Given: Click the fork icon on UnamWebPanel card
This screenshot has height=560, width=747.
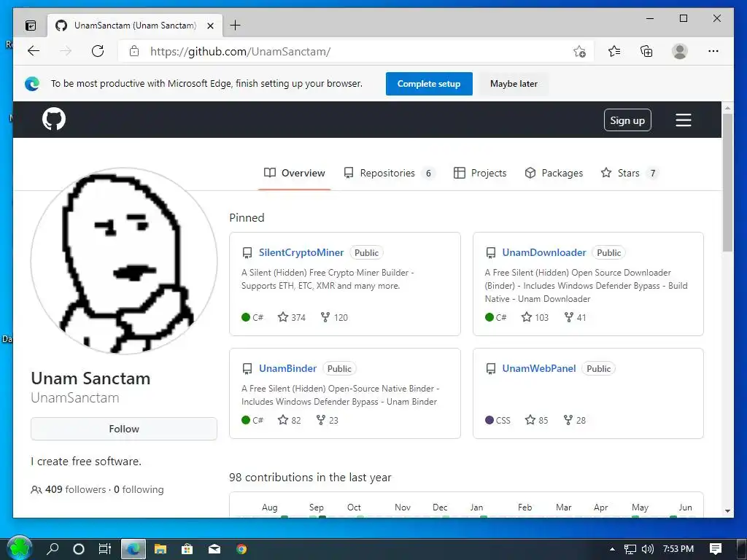Looking at the screenshot, I should coord(568,420).
